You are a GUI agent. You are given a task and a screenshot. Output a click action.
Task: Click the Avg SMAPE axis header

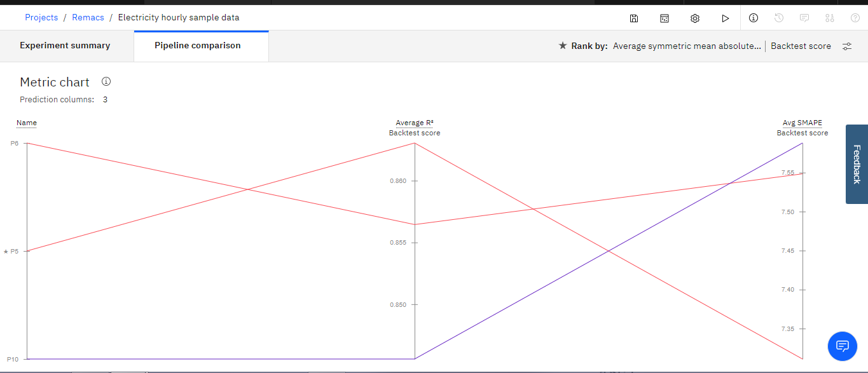(x=803, y=123)
